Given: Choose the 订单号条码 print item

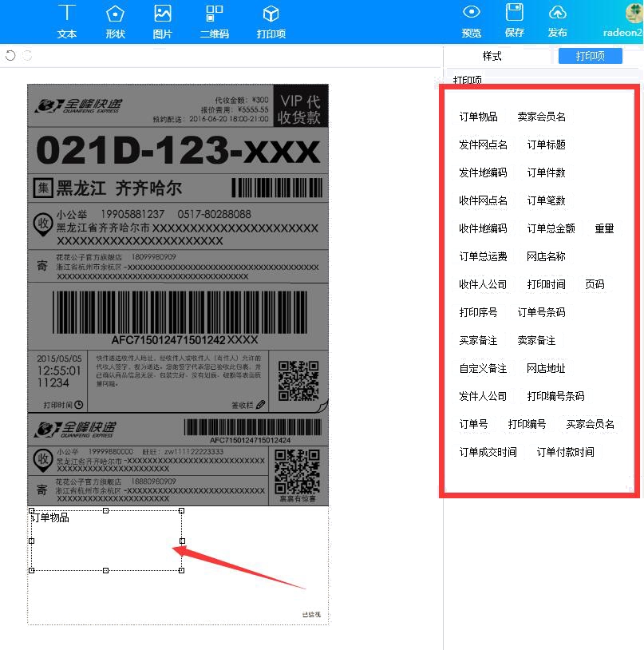Looking at the screenshot, I should point(541,312).
